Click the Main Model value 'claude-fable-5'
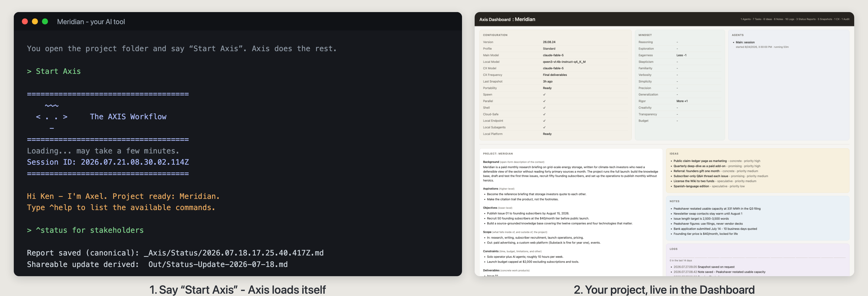Image resolution: width=868 pixels, height=296 pixels. click(x=553, y=55)
